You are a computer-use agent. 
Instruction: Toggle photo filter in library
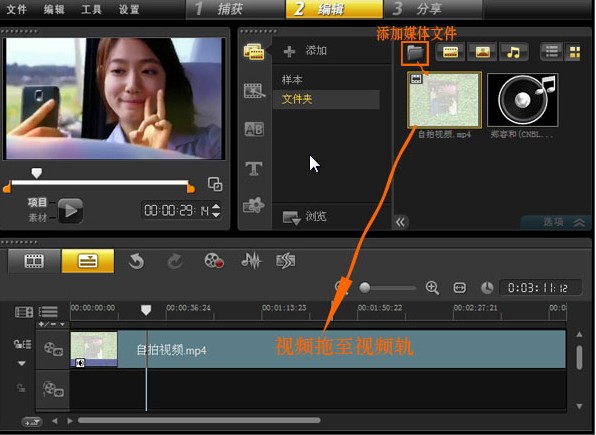[482, 52]
